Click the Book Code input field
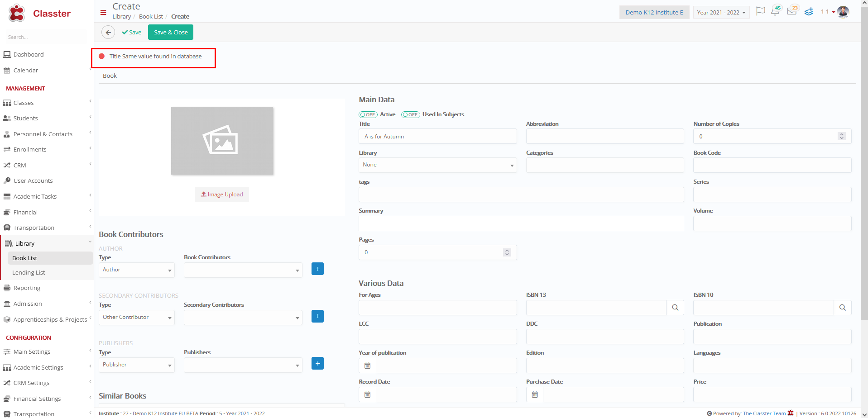 772,165
